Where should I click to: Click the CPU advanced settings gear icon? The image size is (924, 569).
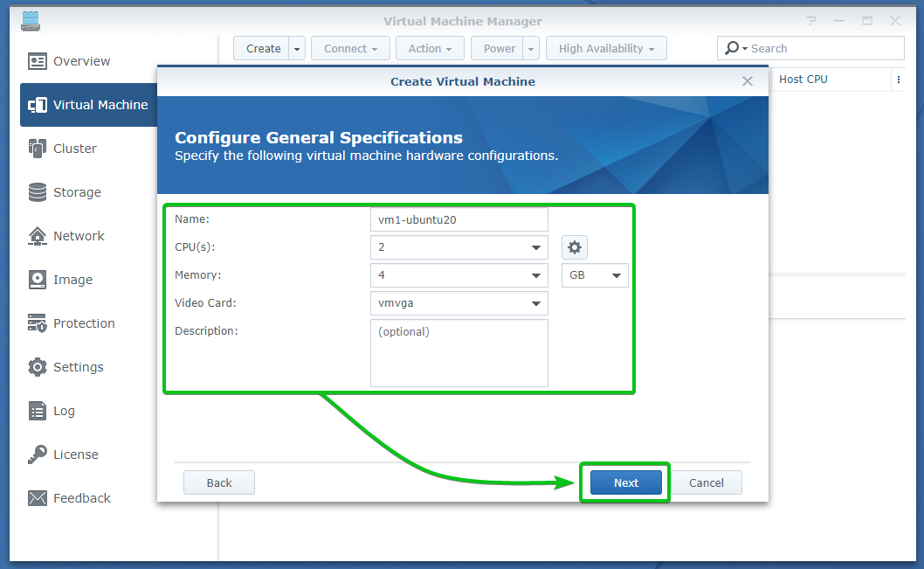coord(574,247)
